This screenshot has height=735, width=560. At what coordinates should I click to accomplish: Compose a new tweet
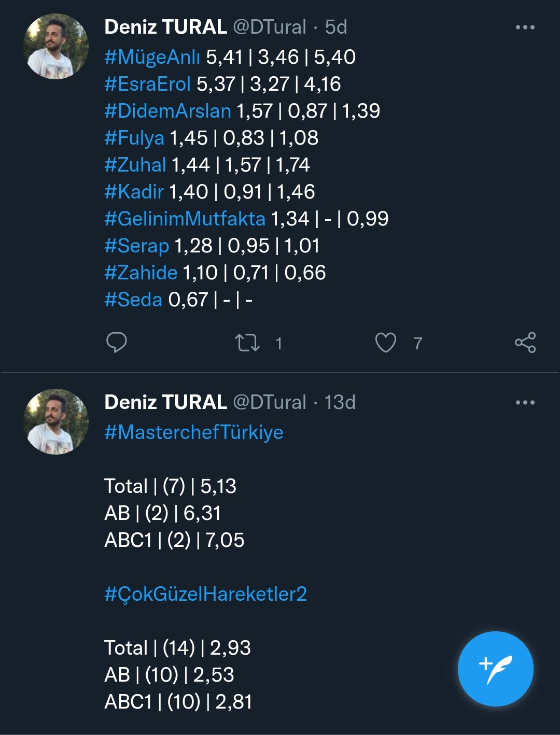495,669
